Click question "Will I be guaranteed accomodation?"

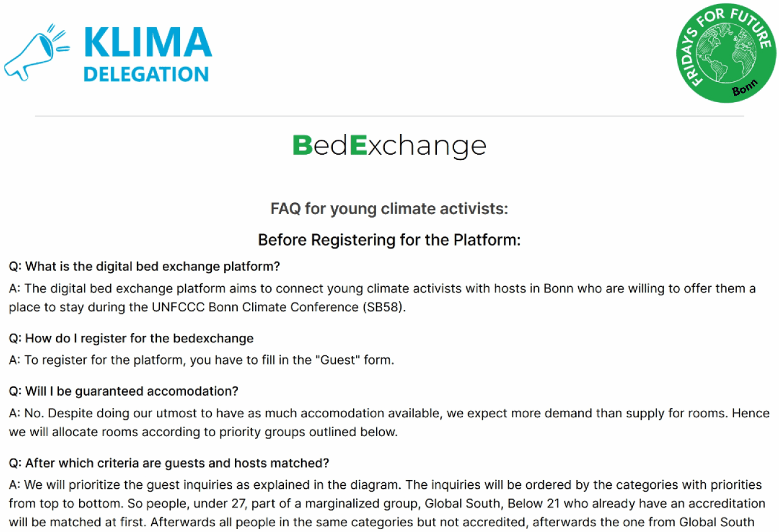click(x=123, y=391)
